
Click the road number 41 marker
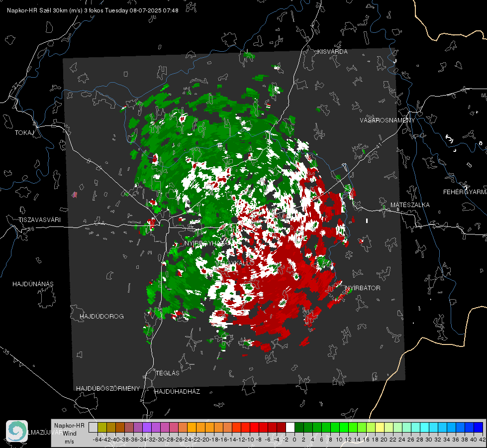(378, 145)
